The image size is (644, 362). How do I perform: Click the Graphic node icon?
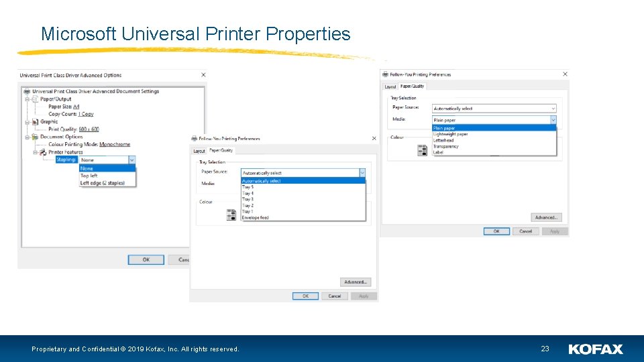35,121
